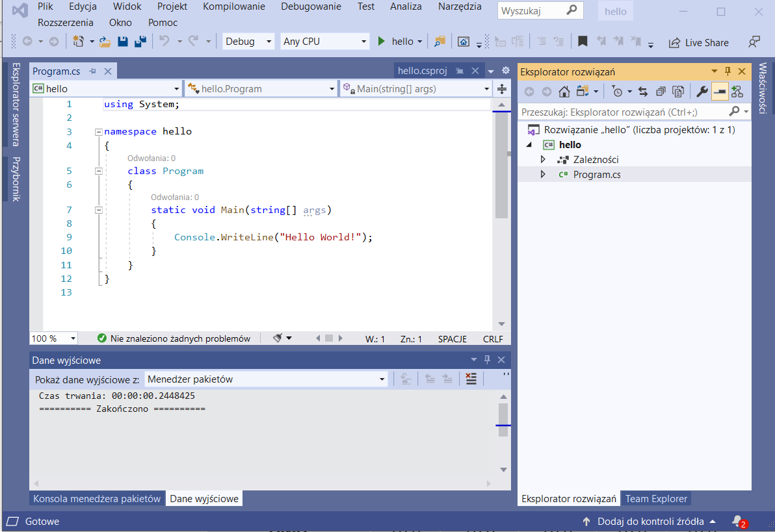
Task: Open notifications bell in status bar
Action: [x=737, y=521]
